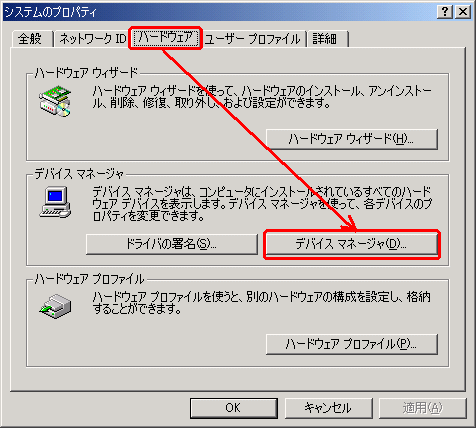Open ドライバの署名(S)... settings
The width and height of the screenshot is (476, 428).
pos(172,244)
